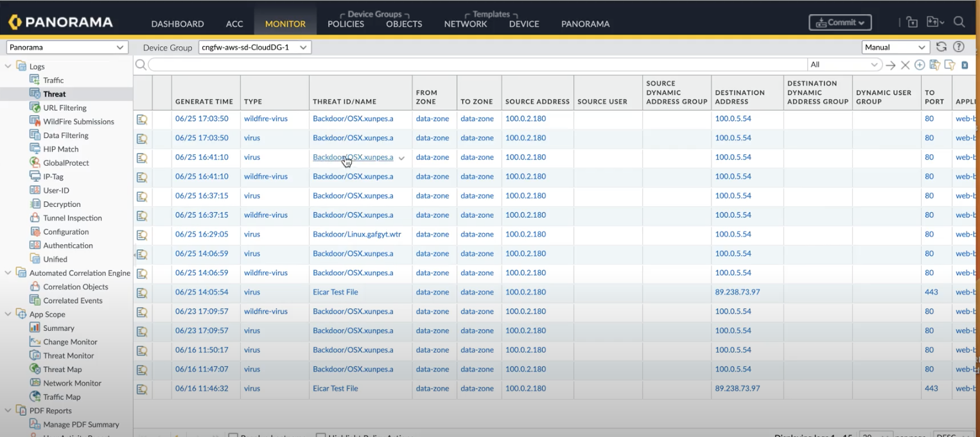Click the Load Filter icon

coord(949,65)
